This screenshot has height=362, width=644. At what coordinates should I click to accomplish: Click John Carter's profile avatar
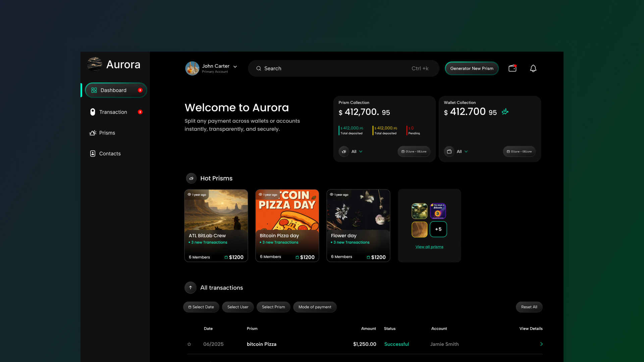tap(192, 68)
